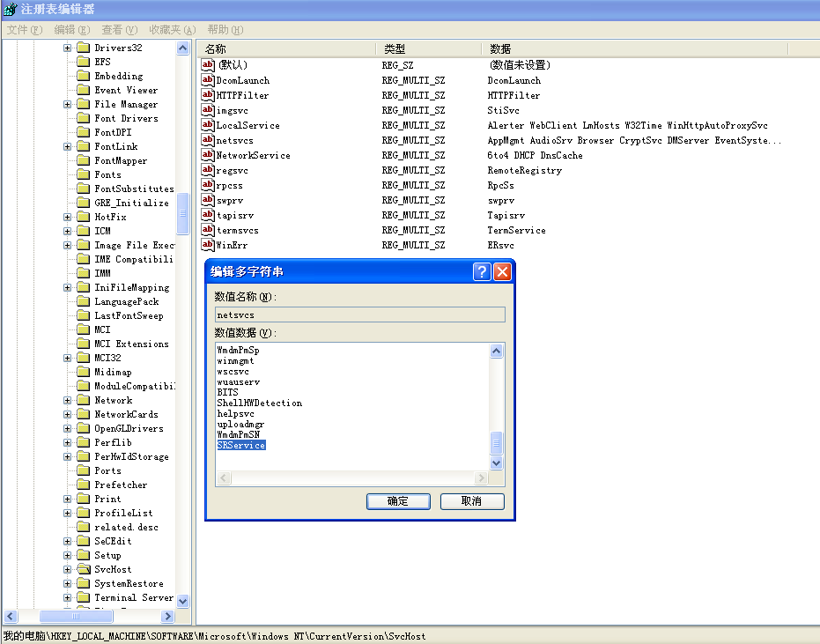
Task: Click the Registry Editor app icon in title bar
Action: 10,9
